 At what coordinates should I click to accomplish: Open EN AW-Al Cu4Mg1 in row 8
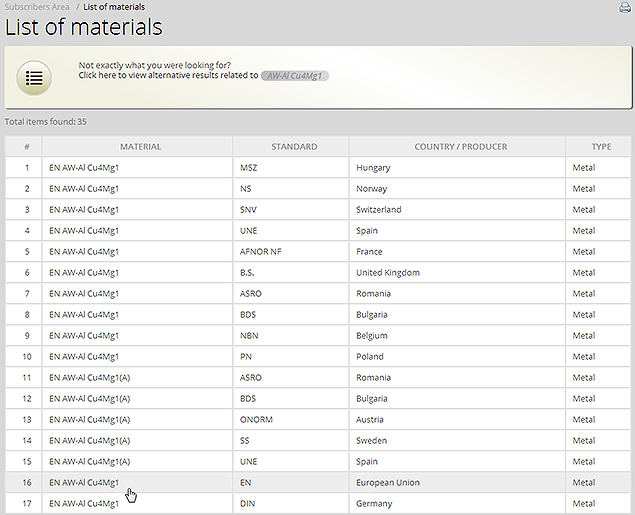tap(84, 315)
